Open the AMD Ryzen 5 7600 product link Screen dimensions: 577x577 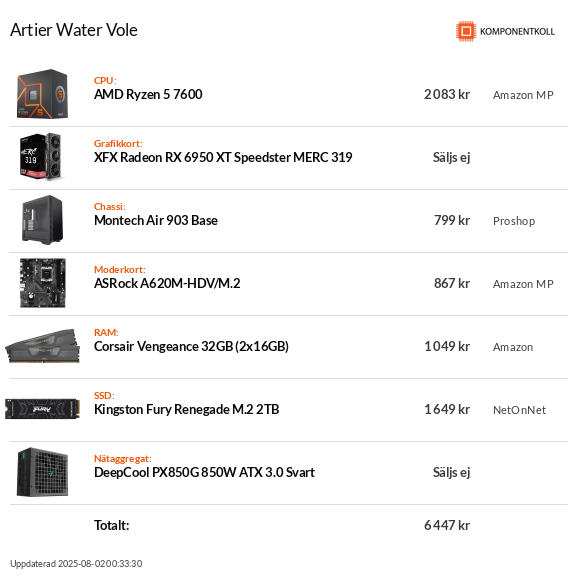click(148, 95)
